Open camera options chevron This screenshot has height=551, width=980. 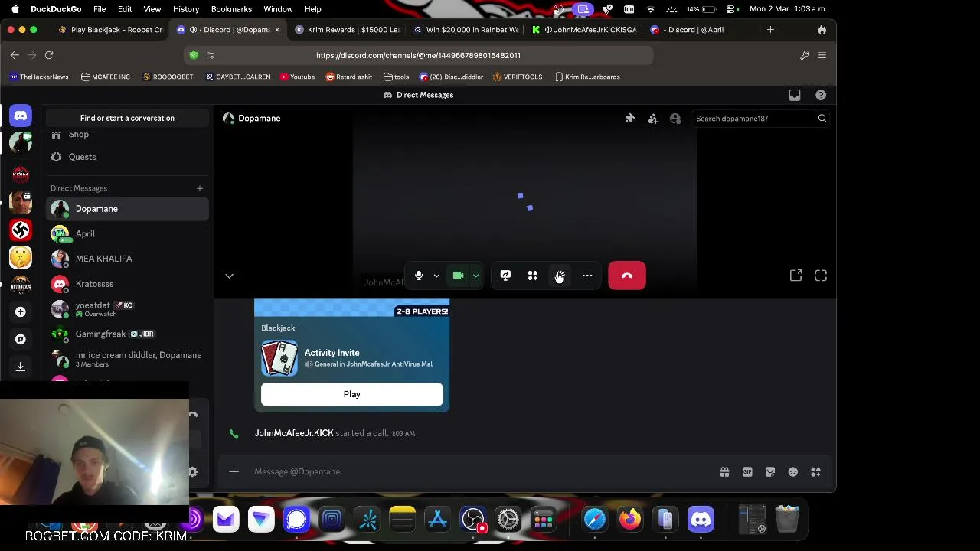(x=475, y=275)
